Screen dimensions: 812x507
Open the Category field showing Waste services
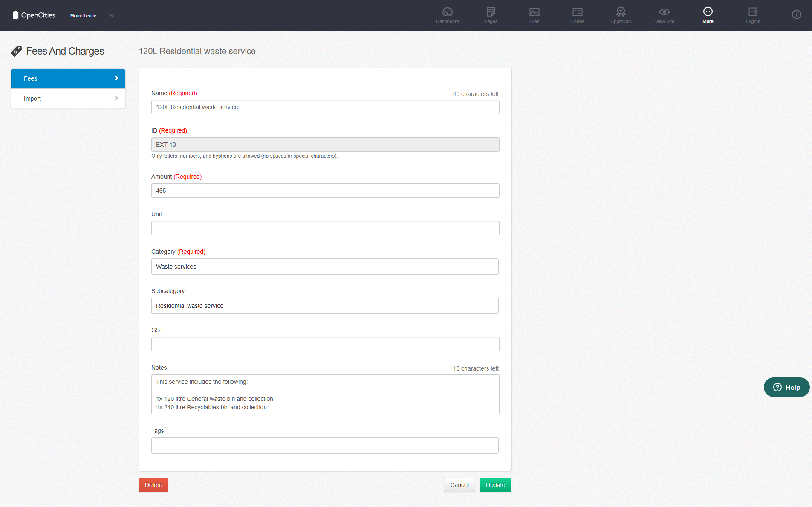pos(325,267)
